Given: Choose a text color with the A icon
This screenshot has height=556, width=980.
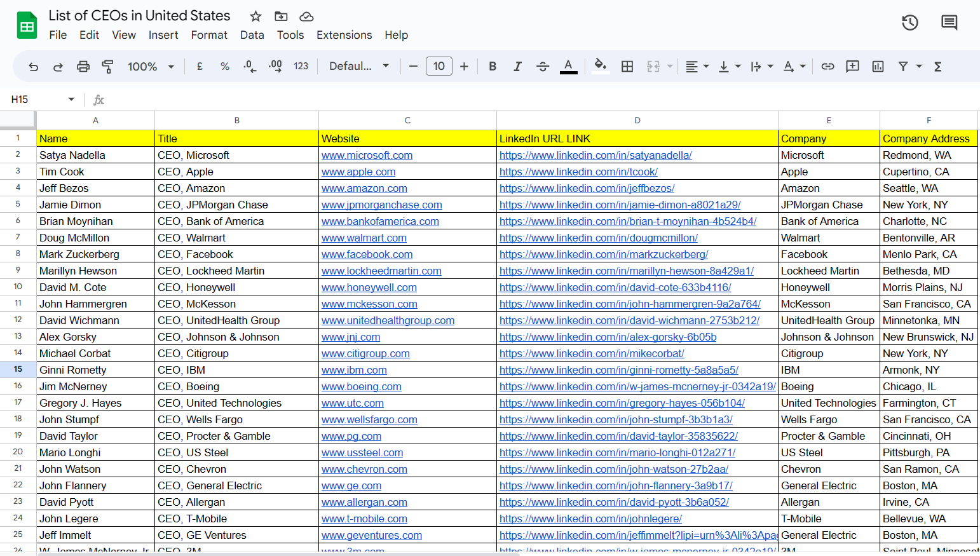Looking at the screenshot, I should 568,66.
